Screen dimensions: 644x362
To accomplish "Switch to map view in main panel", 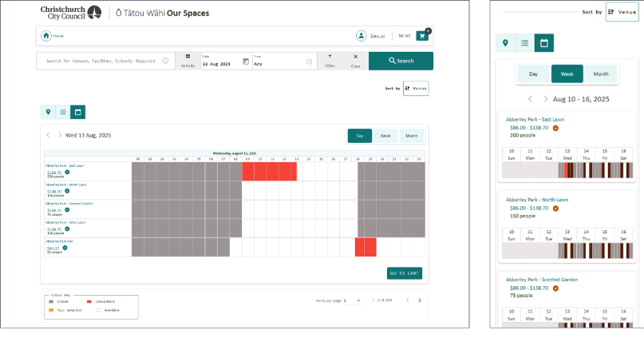I will tap(48, 112).
